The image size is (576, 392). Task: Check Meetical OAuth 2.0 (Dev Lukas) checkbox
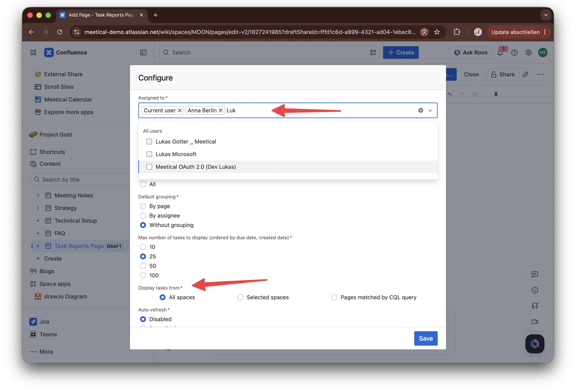(x=149, y=167)
